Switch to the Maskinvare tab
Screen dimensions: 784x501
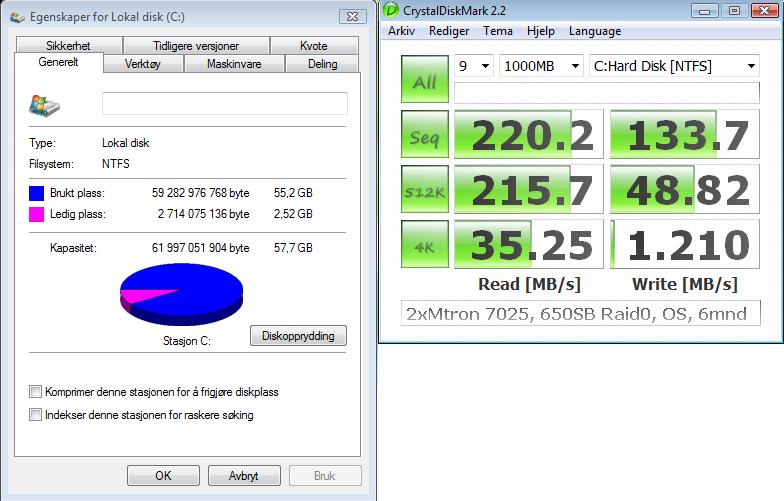point(234,64)
